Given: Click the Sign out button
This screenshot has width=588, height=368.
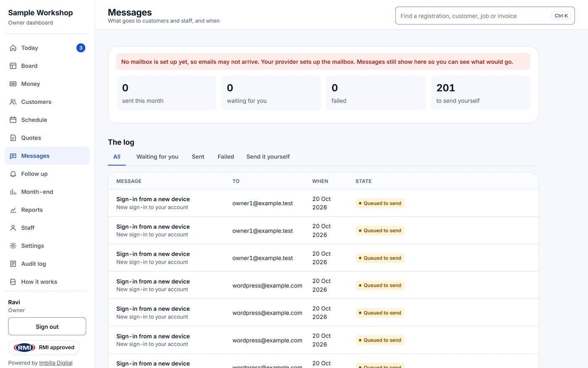Looking at the screenshot, I should [47, 326].
